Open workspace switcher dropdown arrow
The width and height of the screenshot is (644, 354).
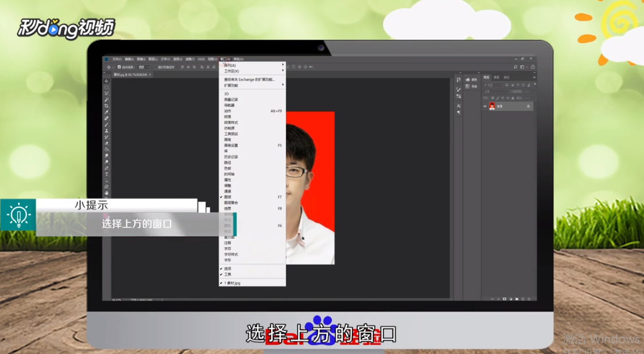click(527, 67)
